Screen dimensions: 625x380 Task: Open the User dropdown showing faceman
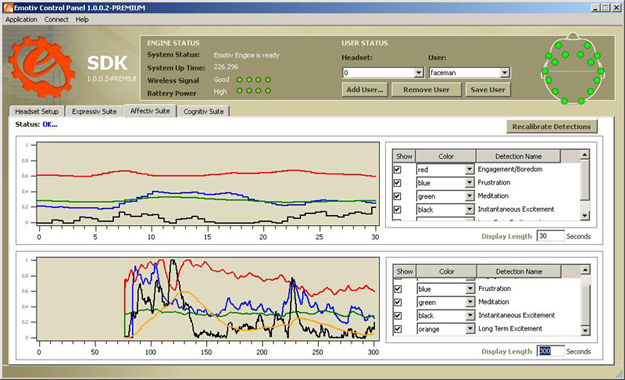pyautogui.click(x=505, y=73)
